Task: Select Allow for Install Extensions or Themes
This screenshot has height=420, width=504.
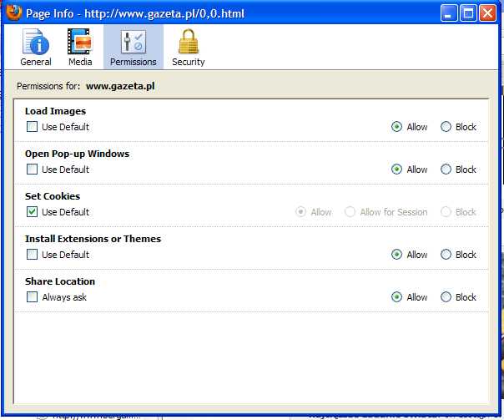Action: point(396,255)
